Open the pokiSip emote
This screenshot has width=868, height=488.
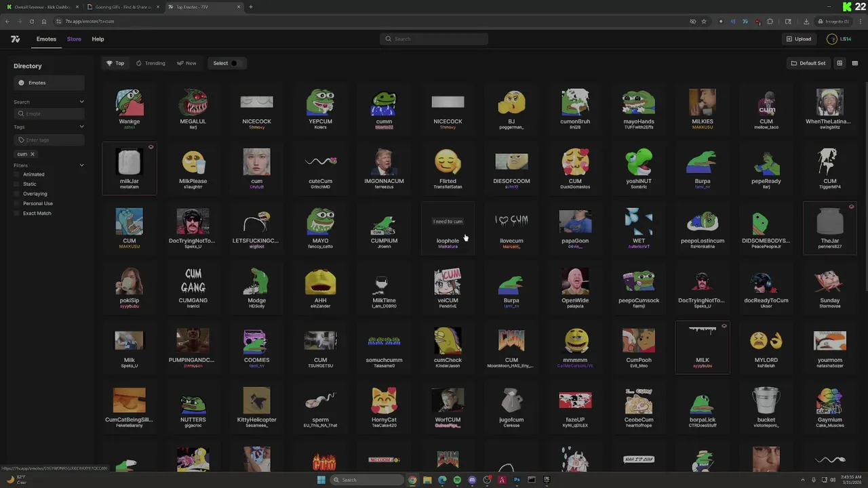tap(130, 287)
